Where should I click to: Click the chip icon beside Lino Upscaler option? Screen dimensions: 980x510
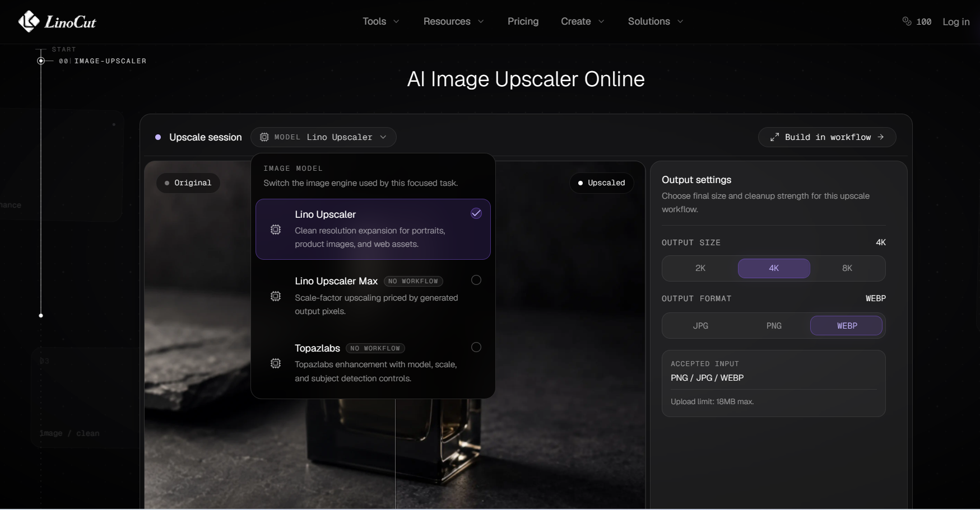click(x=276, y=230)
